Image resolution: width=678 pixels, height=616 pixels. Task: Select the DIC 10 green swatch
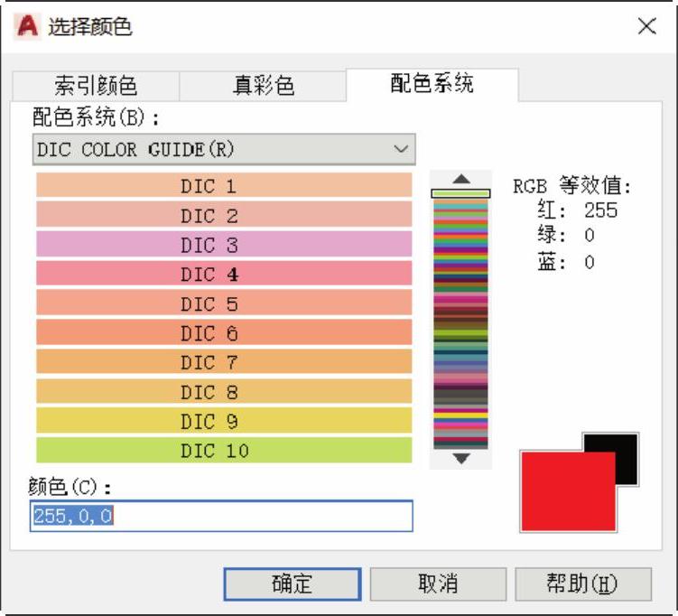224,451
